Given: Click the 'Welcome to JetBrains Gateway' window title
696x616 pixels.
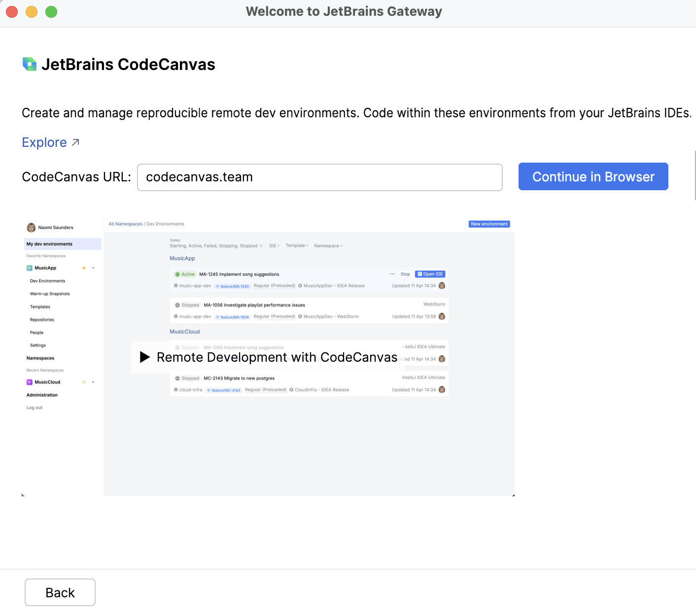Looking at the screenshot, I should coord(344,11).
